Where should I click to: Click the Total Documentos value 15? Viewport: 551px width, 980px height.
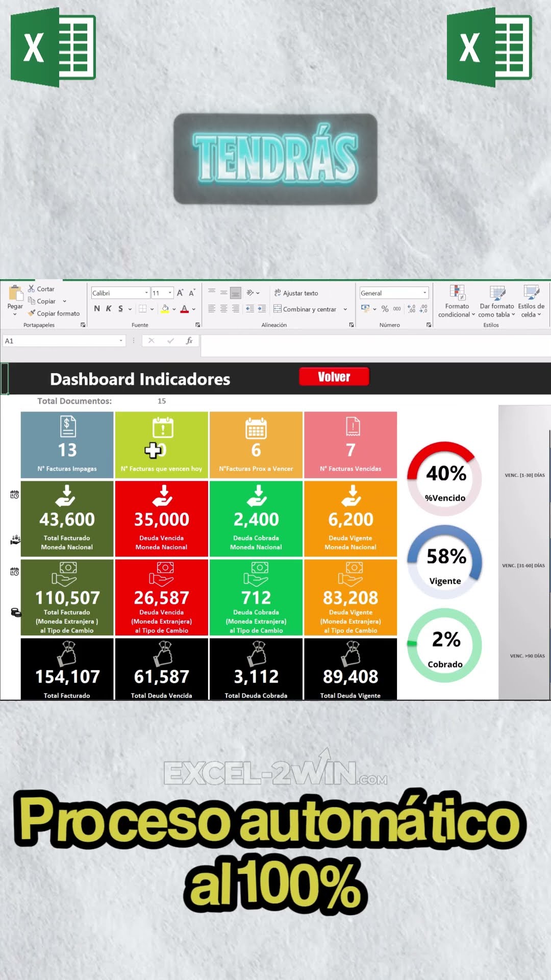[x=162, y=401]
